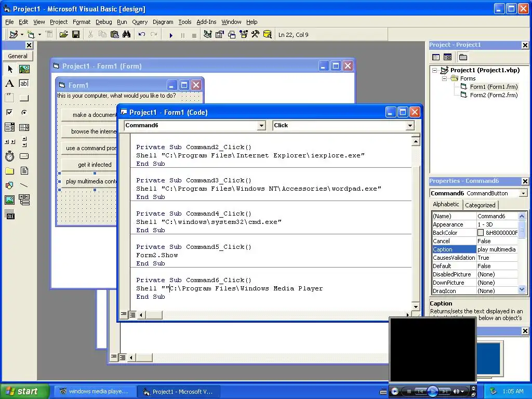This screenshot has width=532, height=399.
Task: Open the Click procedure dropdown
Action: 410,126
